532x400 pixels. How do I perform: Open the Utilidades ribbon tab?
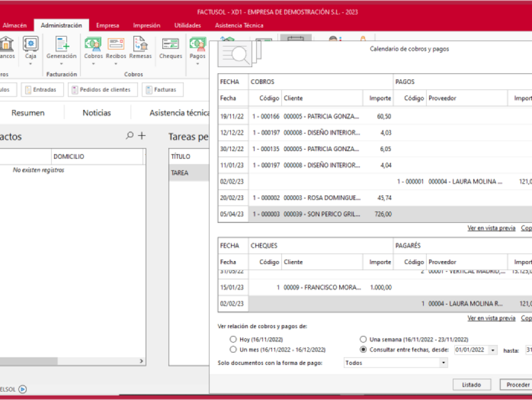pyautogui.click(x=188, y=25)
